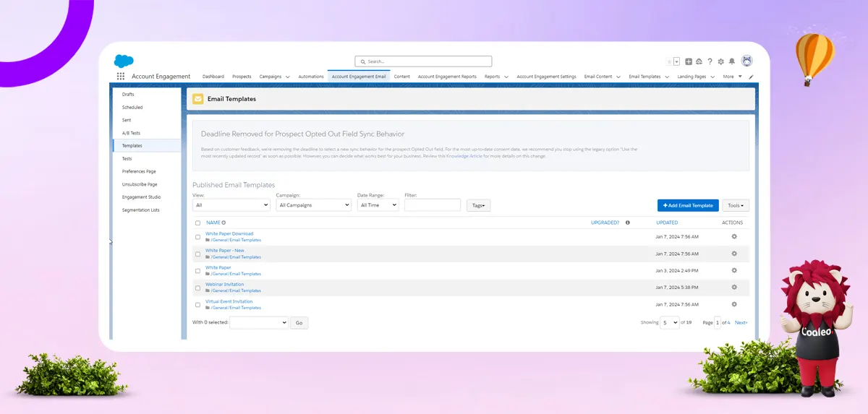Image resolution: width=868 pixels, height=414 pixels.
Task: Check the White Paper Download row checkbox
Action: click(197, 237)
